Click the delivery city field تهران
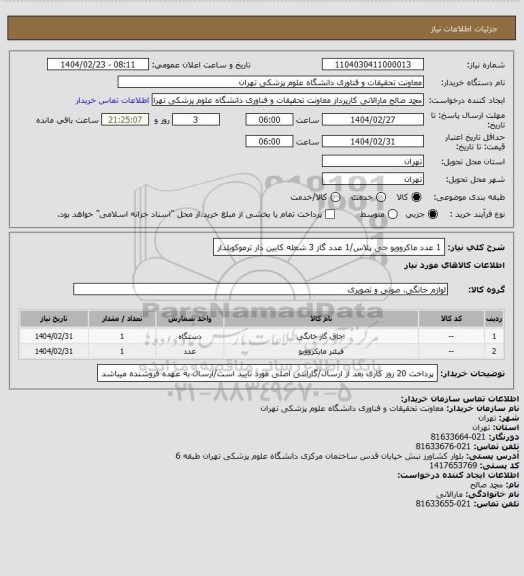524x576 pixels. pyautogui.click(x=373, y=179)
